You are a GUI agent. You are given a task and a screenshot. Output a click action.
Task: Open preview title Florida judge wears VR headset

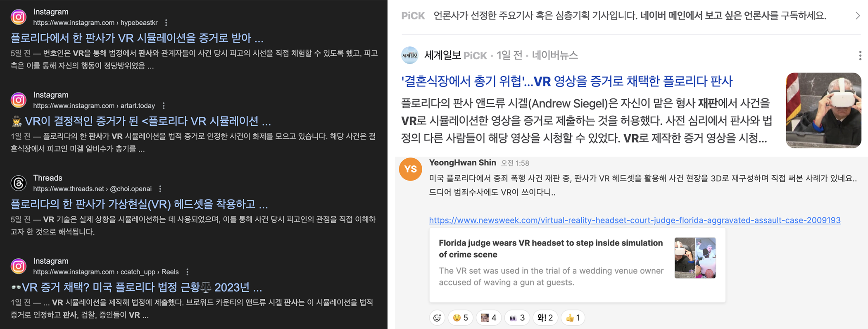(551, 249)
